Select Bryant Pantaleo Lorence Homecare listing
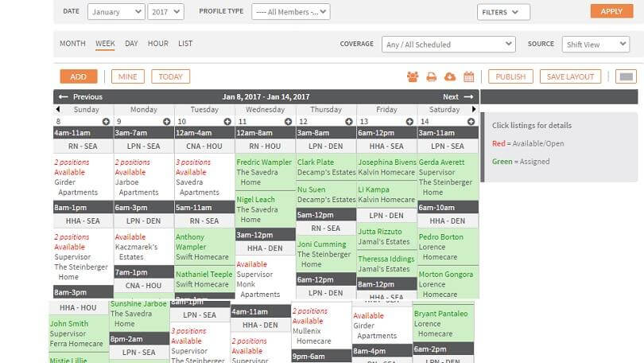 coord(443,323)
